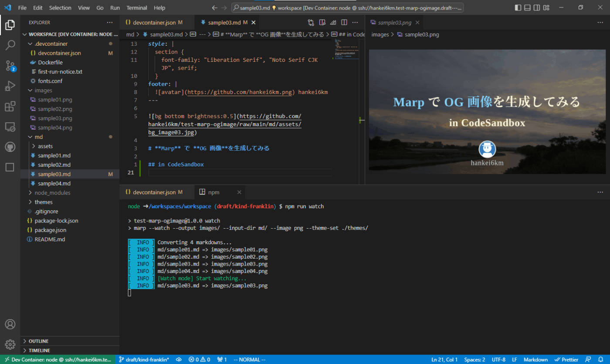Open the Accounts menu icon

point(10,324)
